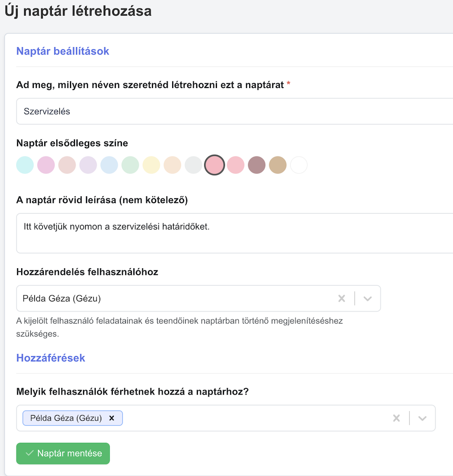Select the cyan color swatch
Image resolution: width=453 pixels, height=476 pixels.
(25, 165)
